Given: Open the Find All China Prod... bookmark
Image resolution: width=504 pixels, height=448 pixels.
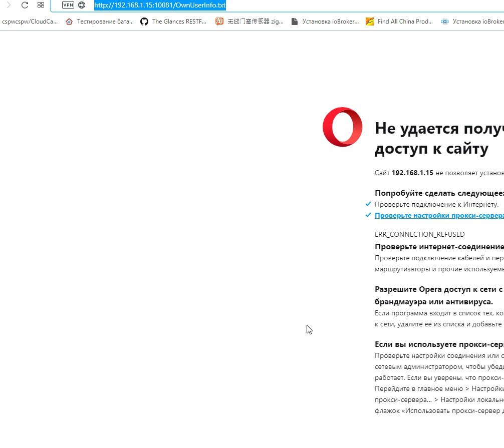Looking at the screenshot, I should click(x=405, y=22).
